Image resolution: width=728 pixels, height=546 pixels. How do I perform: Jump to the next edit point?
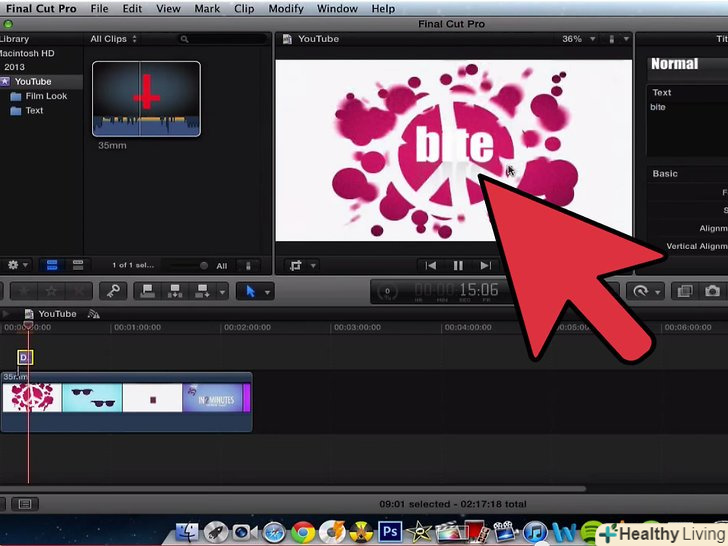[485, 266]
